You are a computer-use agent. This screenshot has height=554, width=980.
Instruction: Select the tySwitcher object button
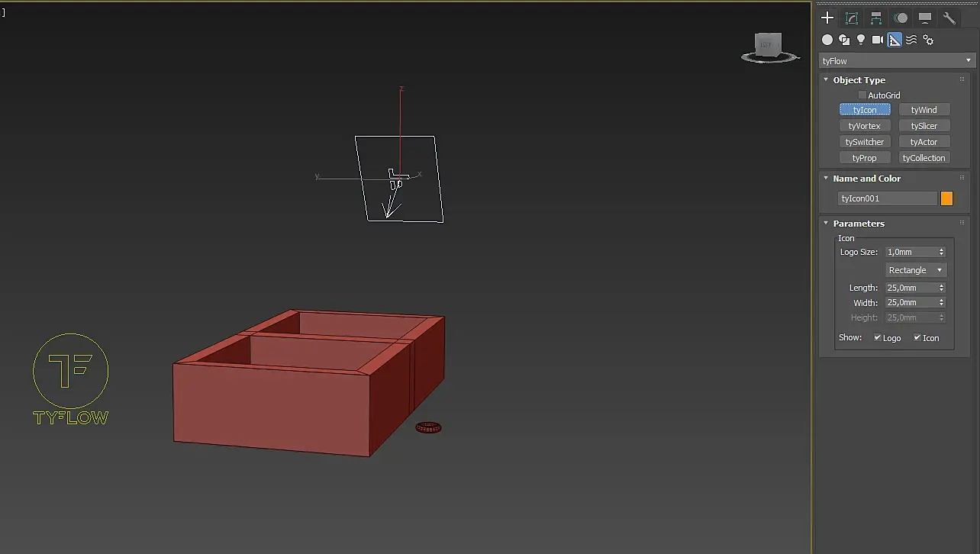point(865,142)
